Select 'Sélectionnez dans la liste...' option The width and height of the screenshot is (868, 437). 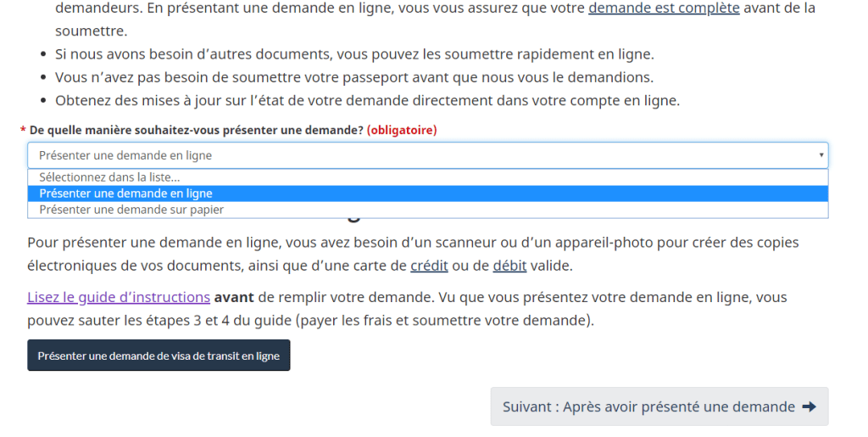point(428,177)
